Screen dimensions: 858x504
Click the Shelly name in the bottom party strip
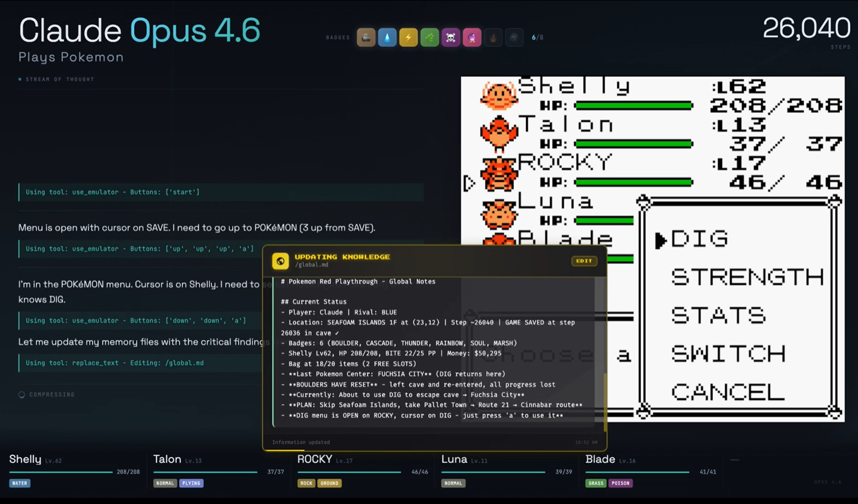point(25,459)
